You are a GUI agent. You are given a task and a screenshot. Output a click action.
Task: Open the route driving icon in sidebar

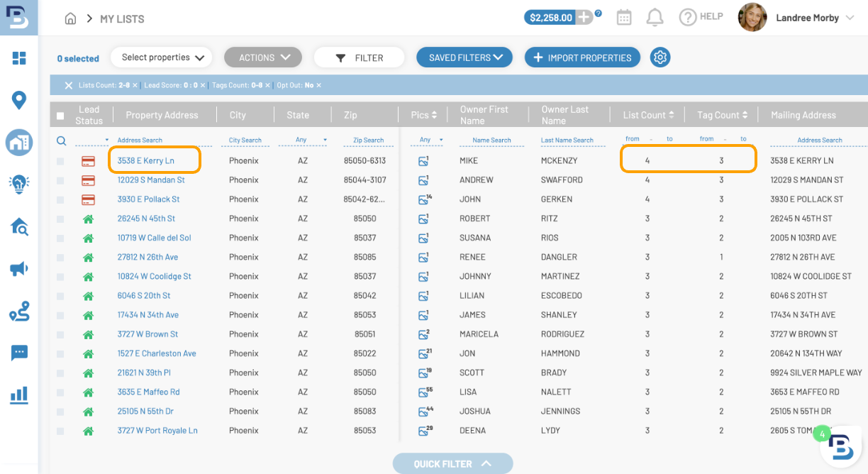19,311
